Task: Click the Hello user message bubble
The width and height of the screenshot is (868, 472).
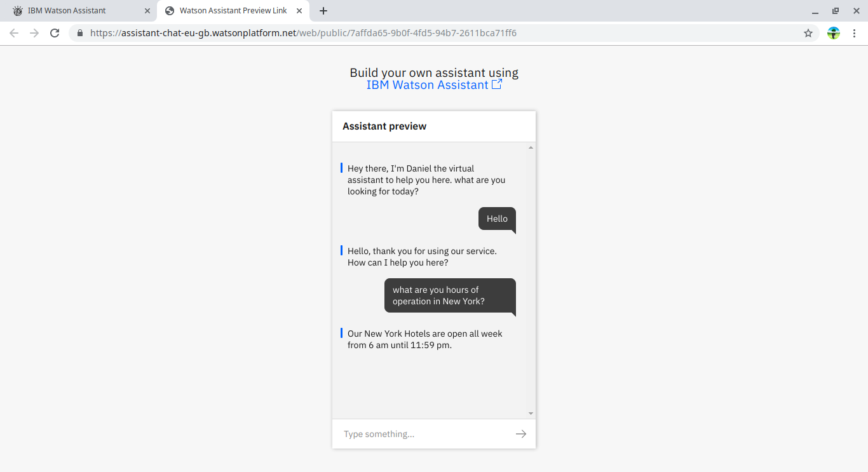Action: 497,219
